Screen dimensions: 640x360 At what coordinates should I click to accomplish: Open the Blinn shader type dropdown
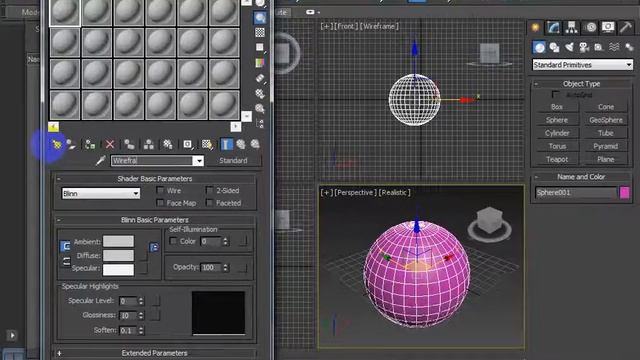[101, 193]
